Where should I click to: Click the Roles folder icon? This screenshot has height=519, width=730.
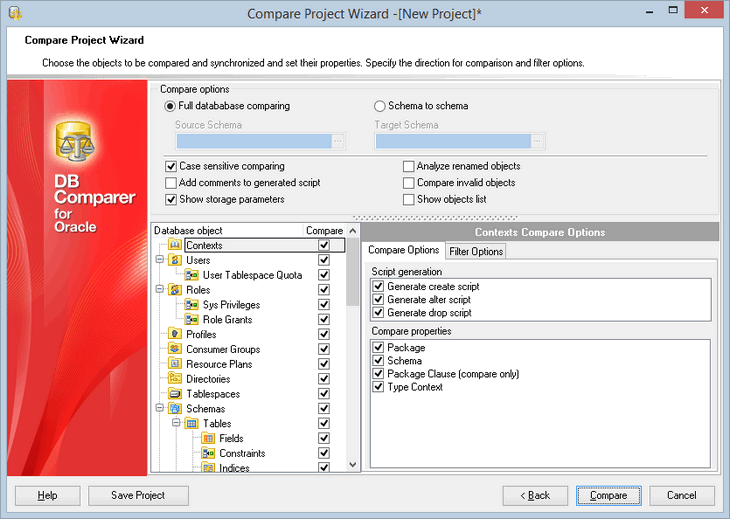[175, 290]
